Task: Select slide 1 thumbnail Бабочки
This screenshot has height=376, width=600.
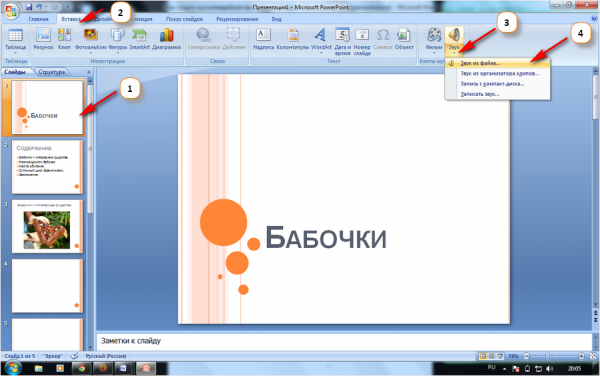Action: tap(47, 107)
